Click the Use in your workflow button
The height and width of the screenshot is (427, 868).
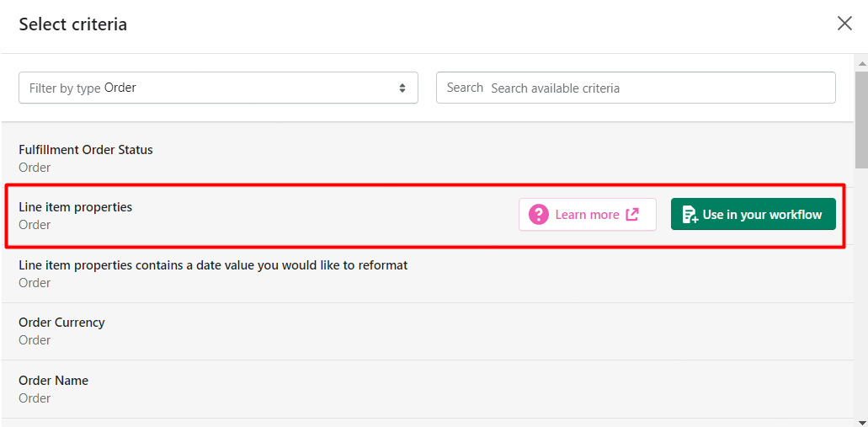(x=753, y=214)
